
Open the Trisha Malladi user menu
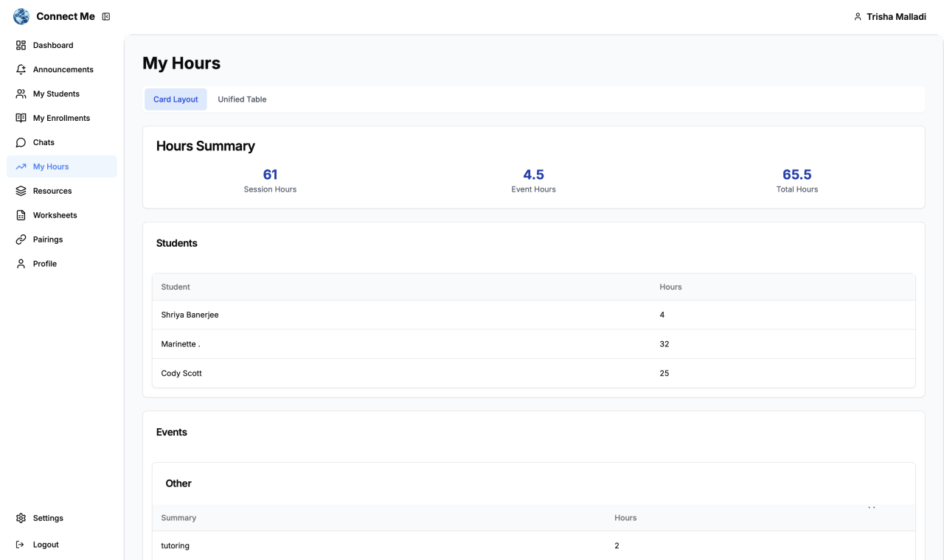pos(889,17)
